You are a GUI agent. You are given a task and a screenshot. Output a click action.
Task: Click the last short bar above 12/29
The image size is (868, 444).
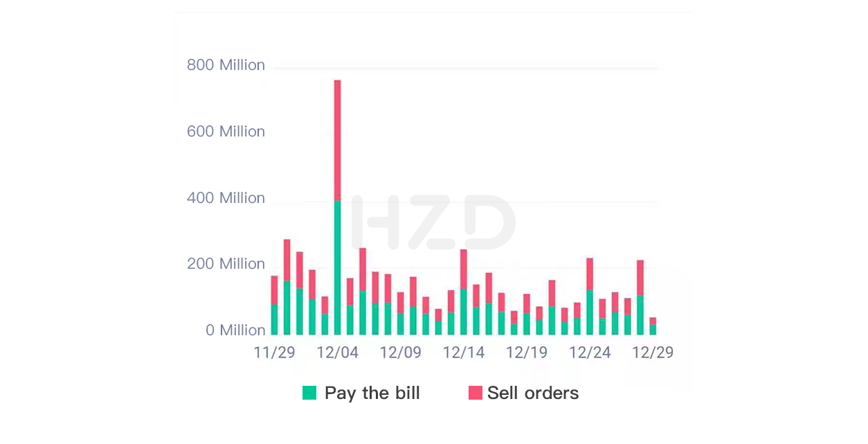(653, 326)
